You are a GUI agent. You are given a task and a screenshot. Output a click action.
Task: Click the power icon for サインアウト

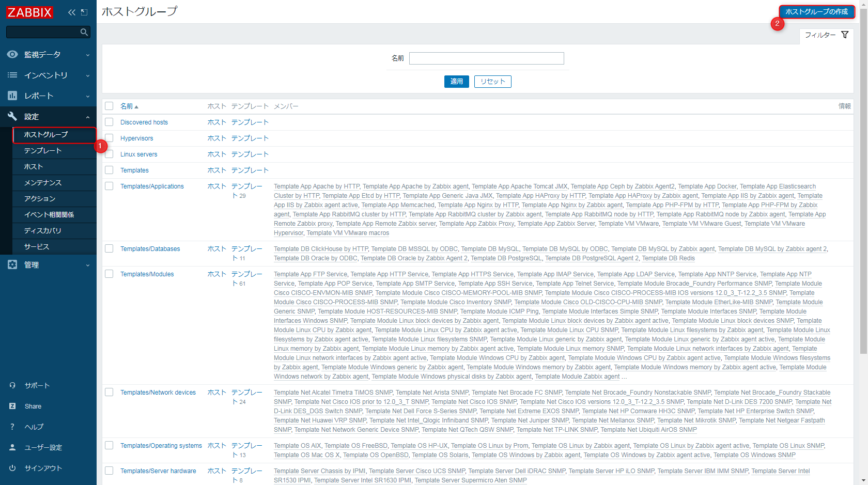pos(12,468)
